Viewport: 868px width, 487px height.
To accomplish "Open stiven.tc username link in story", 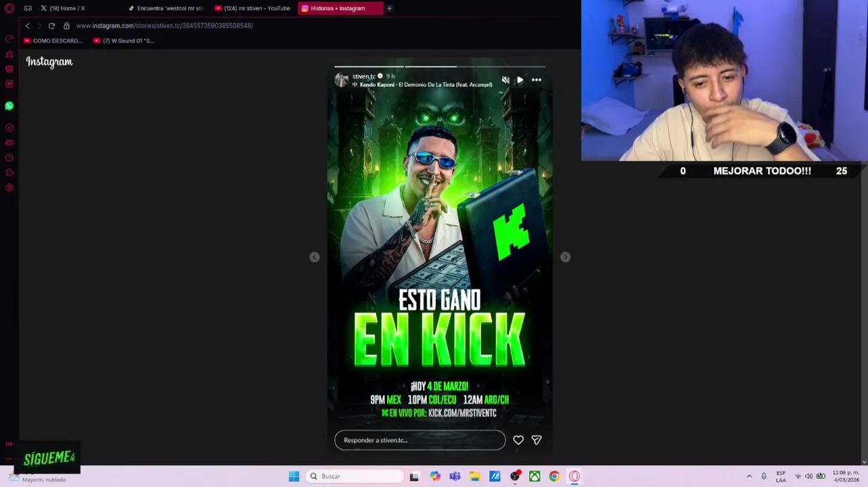I will point(363,76).
